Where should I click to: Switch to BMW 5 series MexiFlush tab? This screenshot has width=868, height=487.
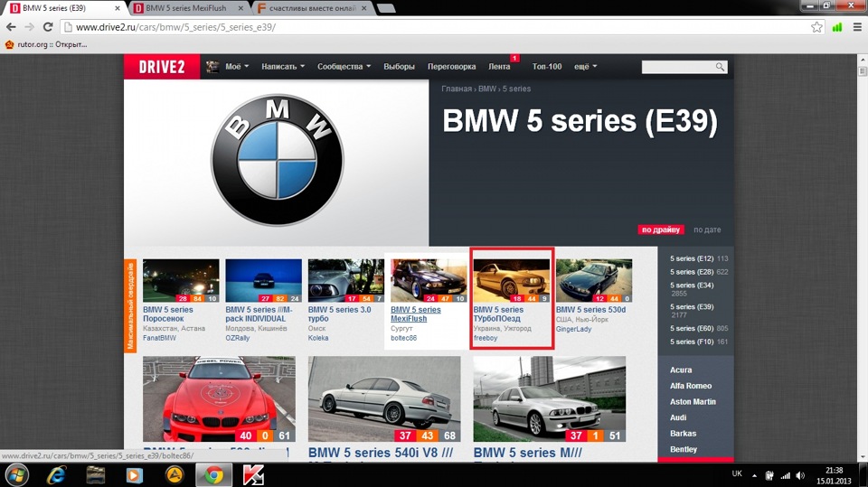[x=186, y=8]
